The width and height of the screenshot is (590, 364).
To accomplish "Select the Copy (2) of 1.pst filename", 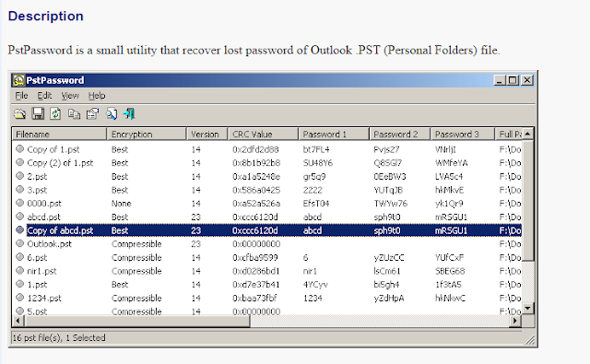I will tap(60, 163).
